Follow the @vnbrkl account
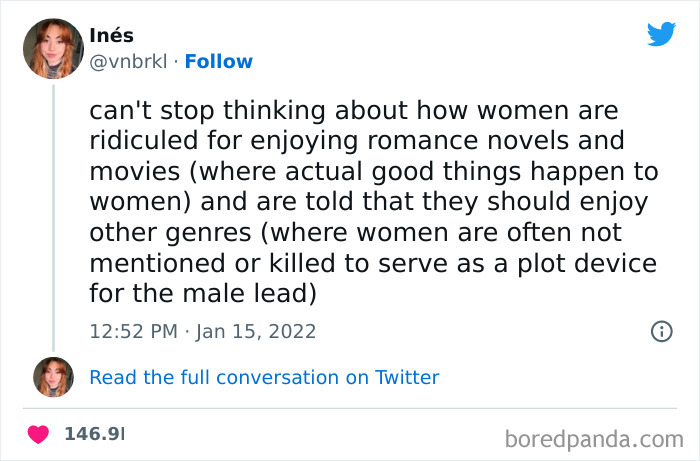The width and height of the screenshot is (700, 461). click(x=219, y=62)
